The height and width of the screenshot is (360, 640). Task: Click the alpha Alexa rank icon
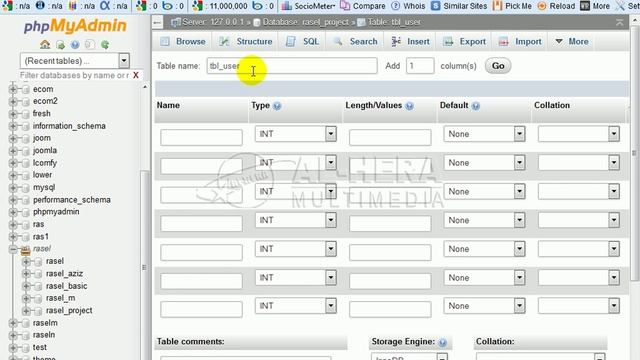click(105, 6)
